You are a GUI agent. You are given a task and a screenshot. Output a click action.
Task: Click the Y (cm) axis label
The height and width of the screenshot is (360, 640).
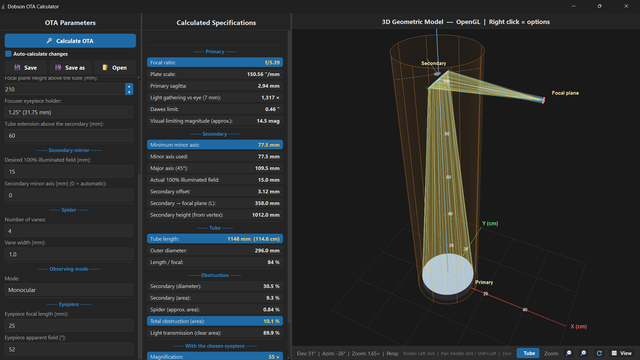pos(490,223)
